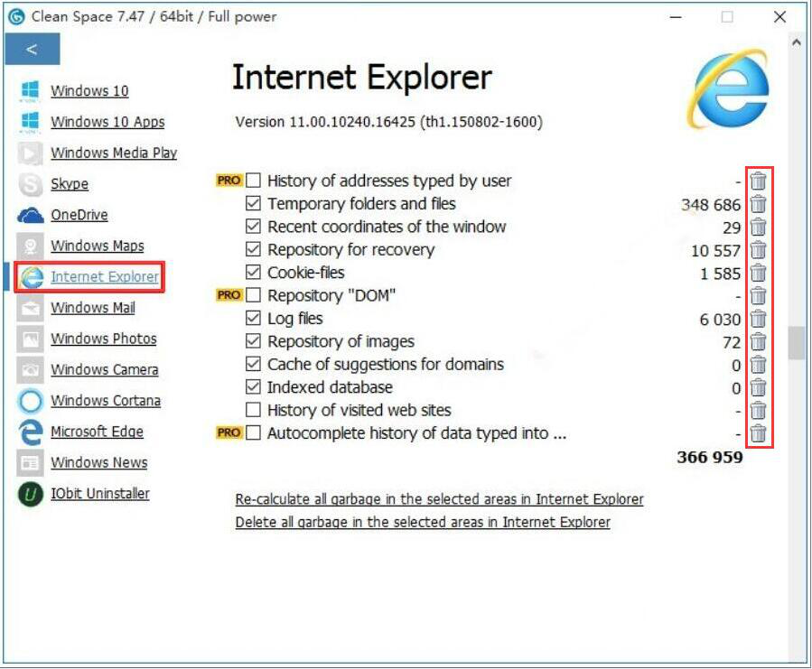Uncheck Repository of images checkbox
812x669 pixels.
253,341
